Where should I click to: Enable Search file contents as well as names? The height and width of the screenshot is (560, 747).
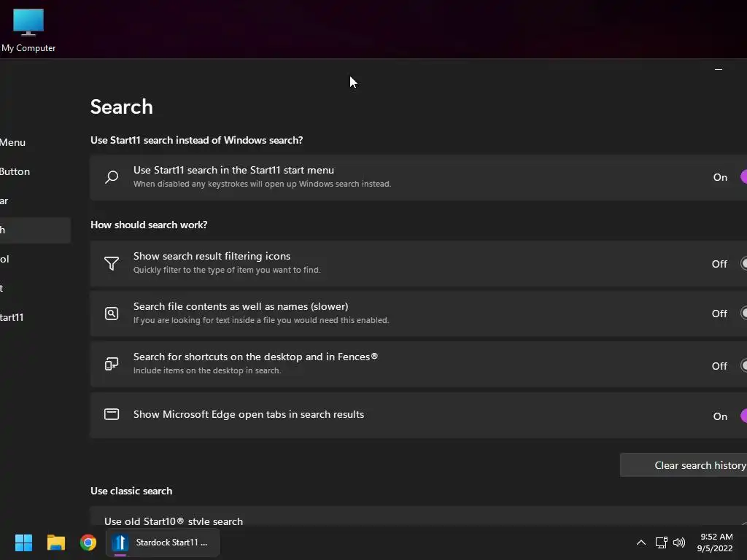click(743, 314)
